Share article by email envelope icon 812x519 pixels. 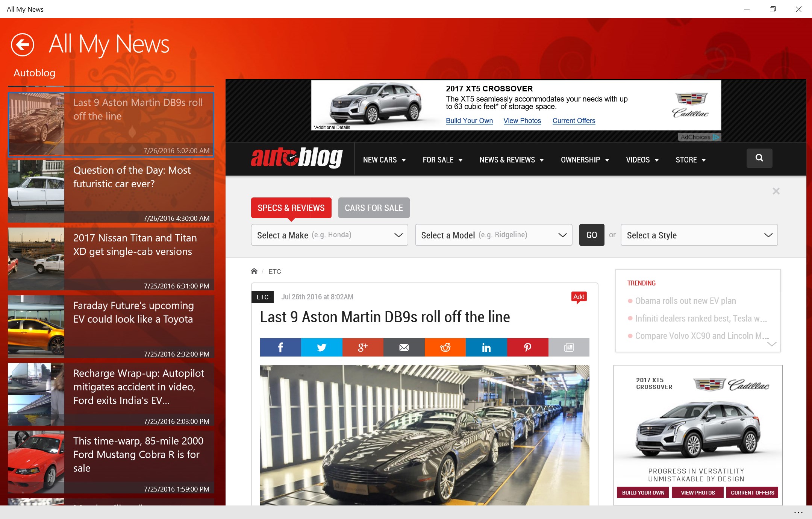pyautogui.click(x=404, y=347)
